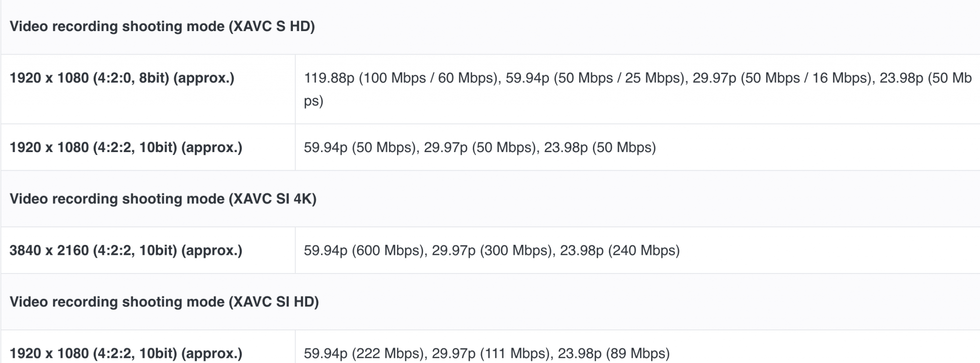
Task: Click the 1920 x 1080 4:2:0 8bit label
Action: point(122,78)
